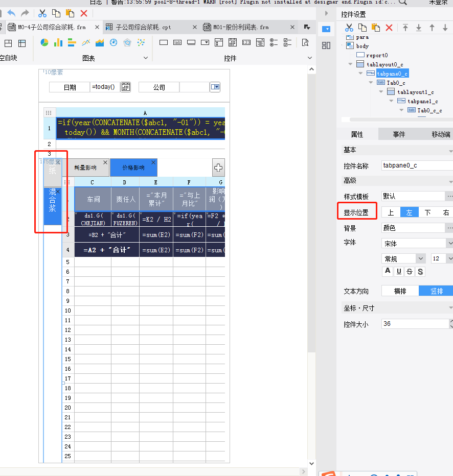
Task: Click the redo arrow in the top toolbar
Action: pos(25,13)
